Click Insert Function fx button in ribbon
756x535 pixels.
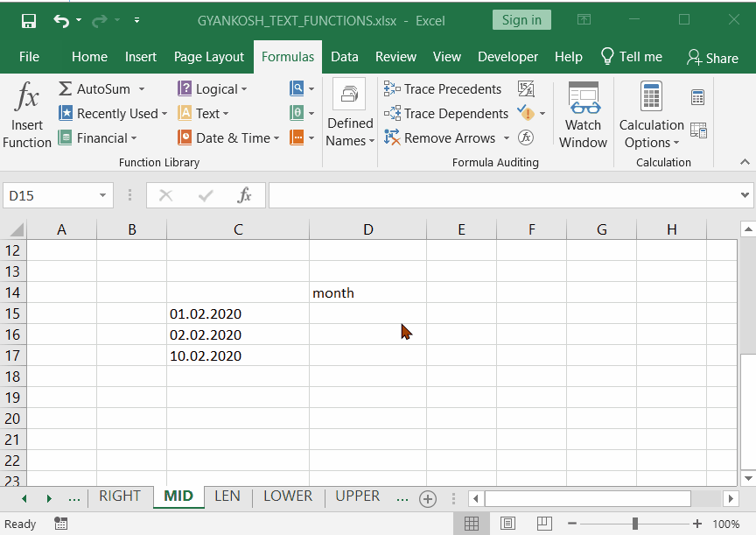coord(27,116)
